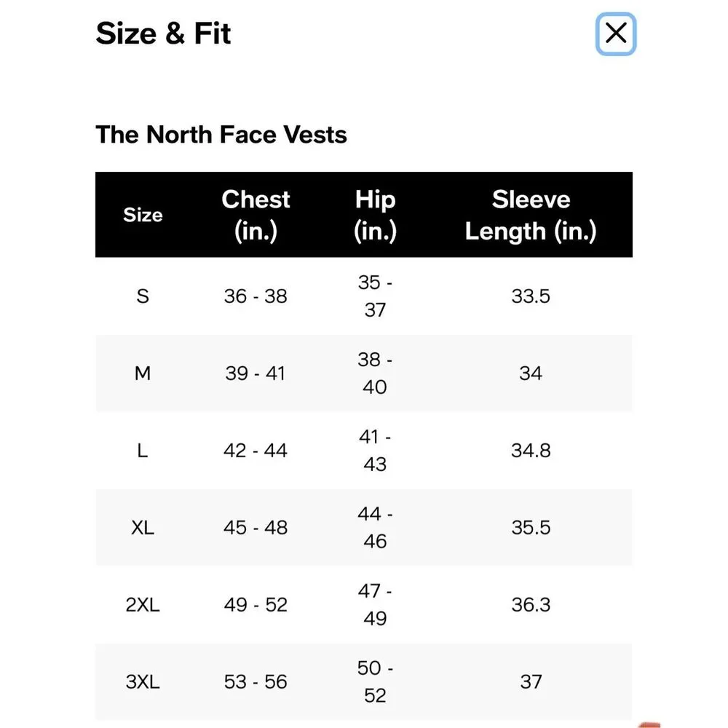Image resolution: width=728 pixels, height=728 pixels.
Task: Select the M size row label
Action: click(x=143, y=373)
